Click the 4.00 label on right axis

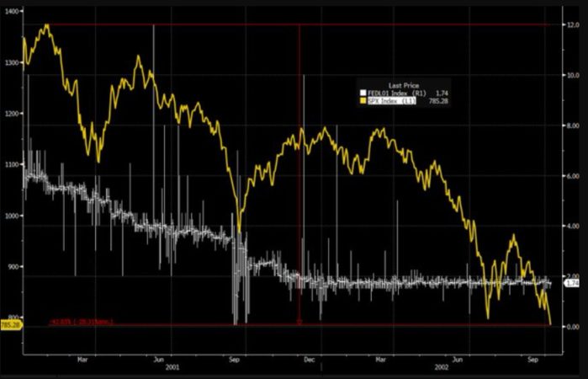[574, 226]
